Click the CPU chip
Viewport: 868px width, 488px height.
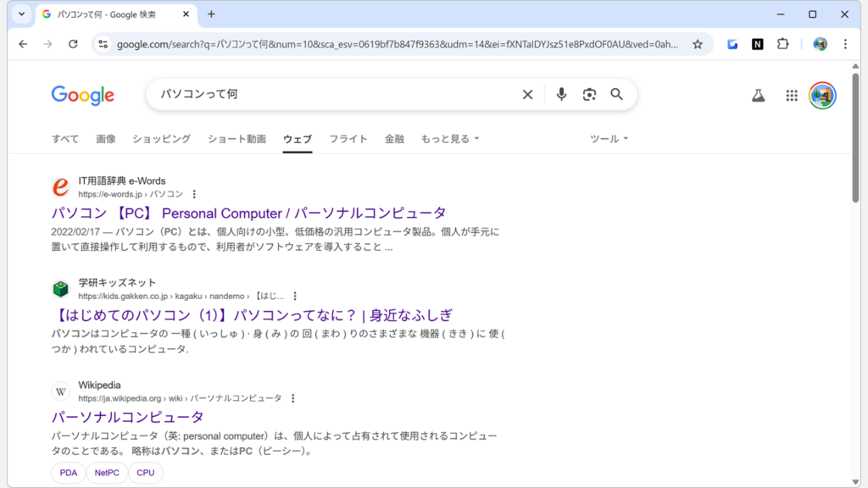146,473
